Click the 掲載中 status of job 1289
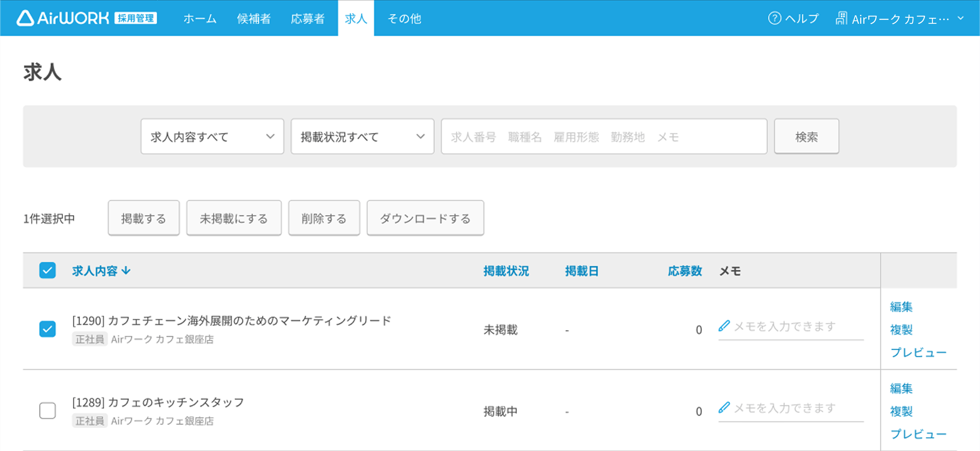This screenshot has height=451, width=980. pyautogui.click(x=500, y=411)
